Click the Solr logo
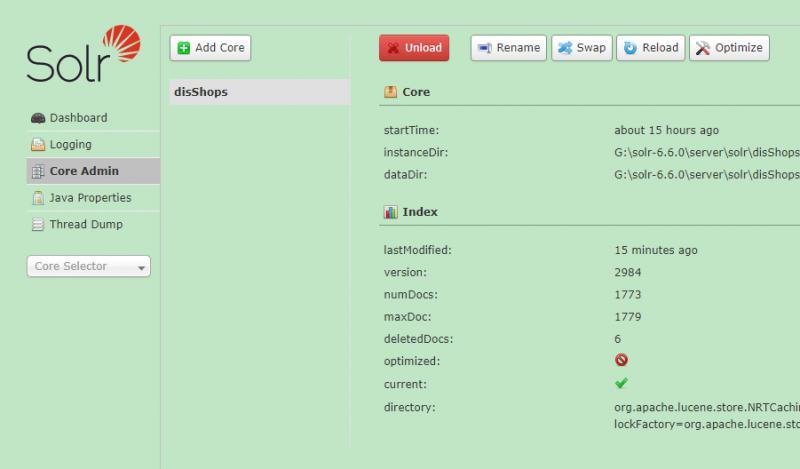The image size is (800, 469). tap(83, 54)
